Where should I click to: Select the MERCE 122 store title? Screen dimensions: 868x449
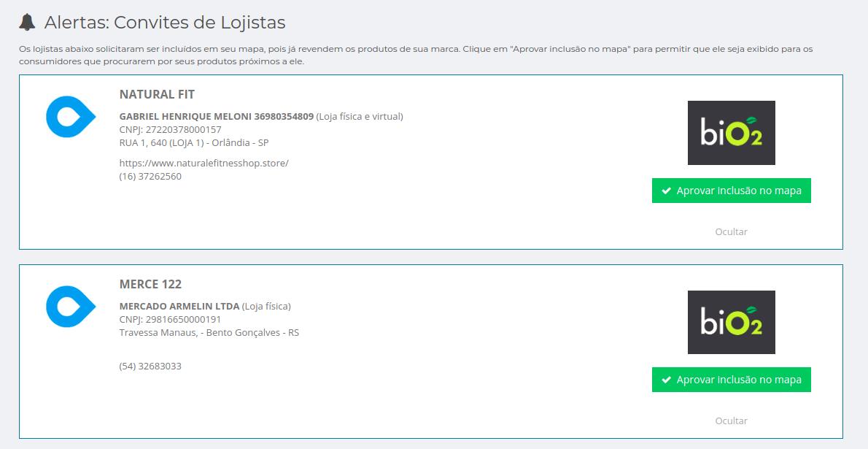(150, 284)
